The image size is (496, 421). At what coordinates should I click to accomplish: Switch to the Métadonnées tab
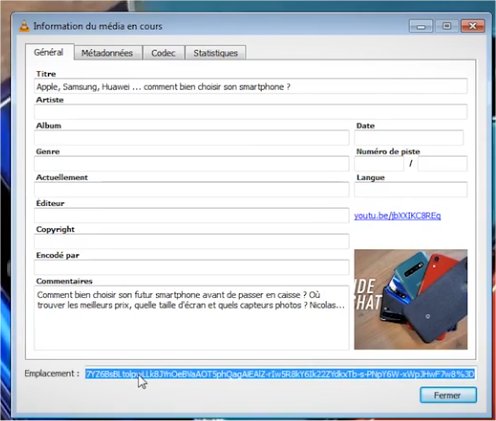[x=107, y=53]
